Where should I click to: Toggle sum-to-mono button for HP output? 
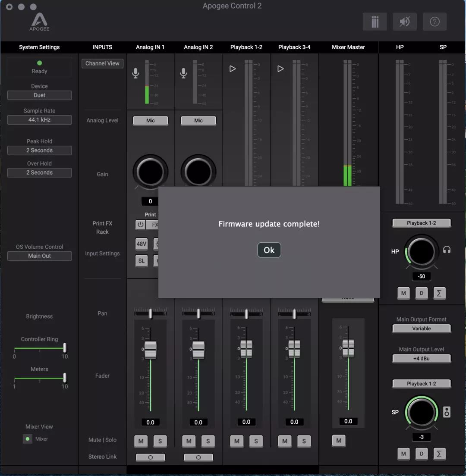point(439,293)
